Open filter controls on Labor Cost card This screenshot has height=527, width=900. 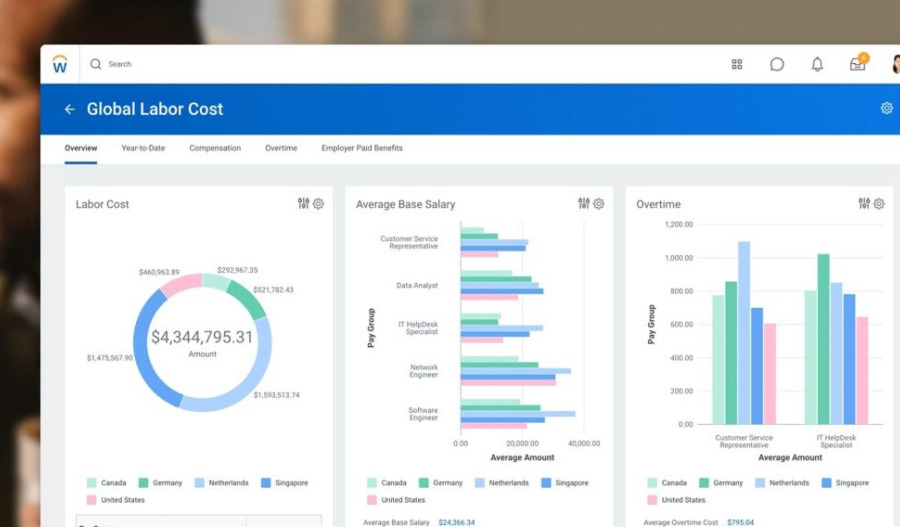pos(304,204)
